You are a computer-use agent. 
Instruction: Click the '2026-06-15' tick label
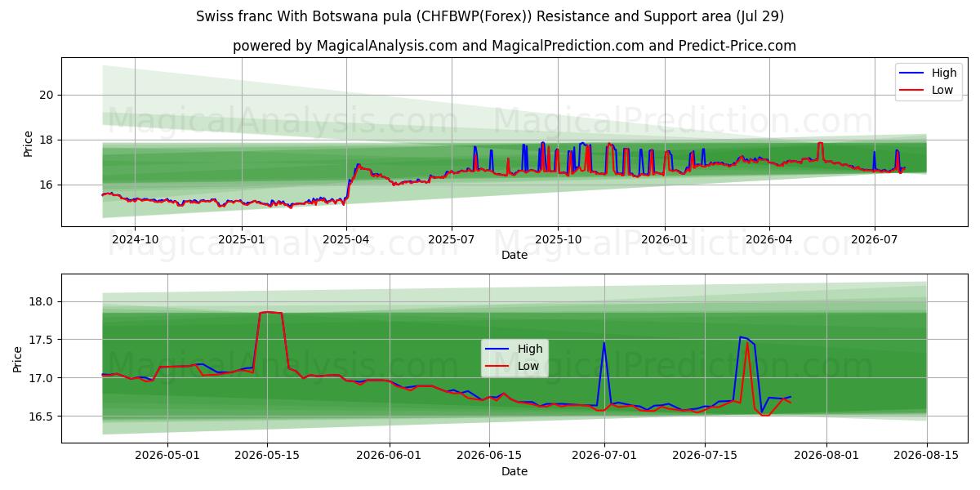(488, 456)
